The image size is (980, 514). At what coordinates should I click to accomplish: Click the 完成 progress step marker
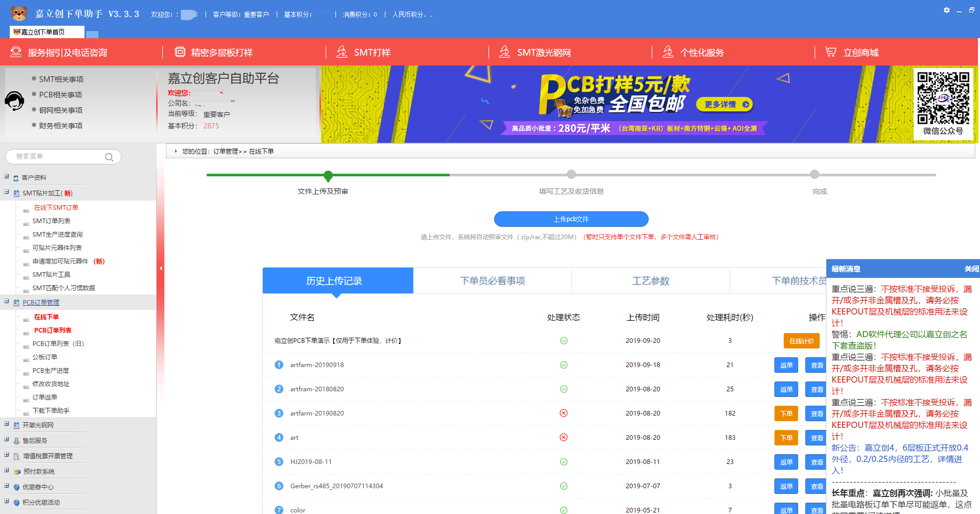click(814, 174)
